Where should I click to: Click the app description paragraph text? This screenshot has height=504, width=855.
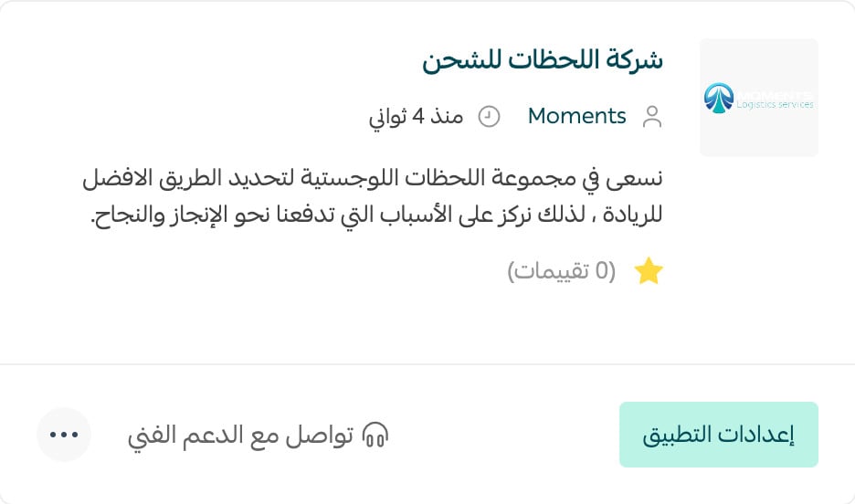373,196
